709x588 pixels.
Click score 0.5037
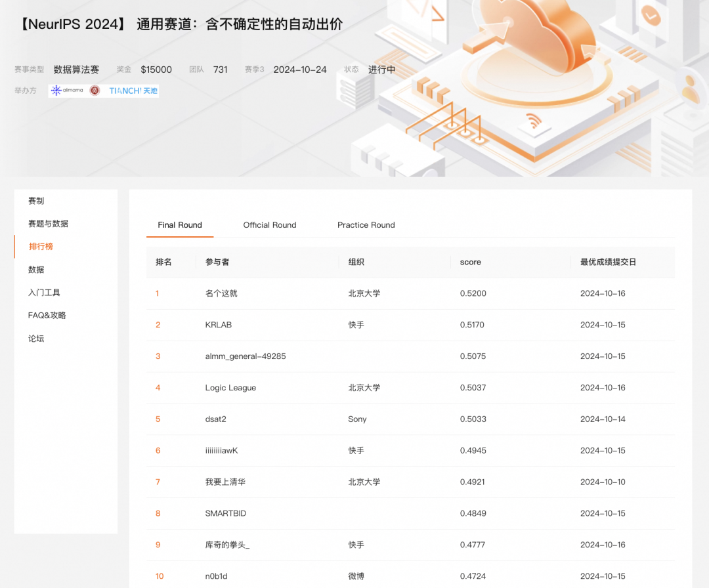point(473,387)
